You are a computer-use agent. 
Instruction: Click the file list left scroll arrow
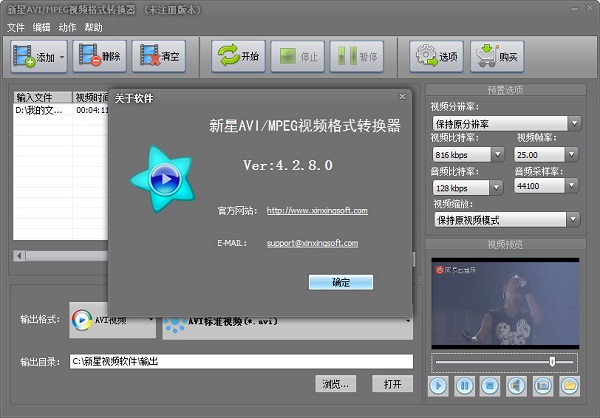pyautogui.click(x=19, y=256)
